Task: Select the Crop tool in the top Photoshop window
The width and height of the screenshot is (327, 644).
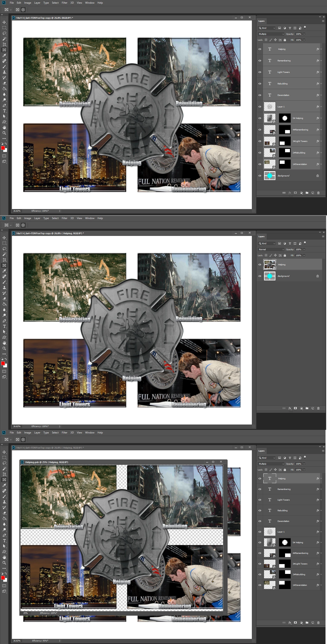Action: click(x=4, y=45)
